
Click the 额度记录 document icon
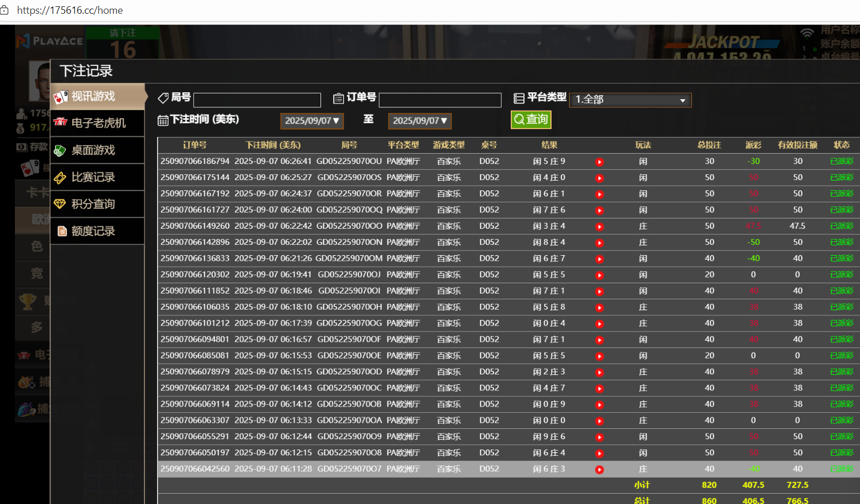click(x=62, y=231)
